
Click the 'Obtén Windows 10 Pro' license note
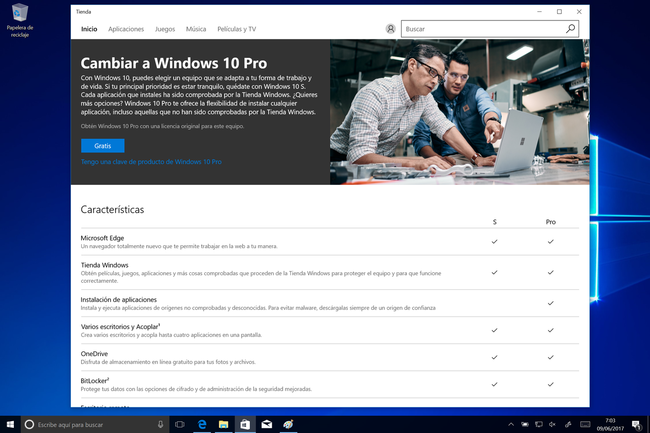(162, 126)
